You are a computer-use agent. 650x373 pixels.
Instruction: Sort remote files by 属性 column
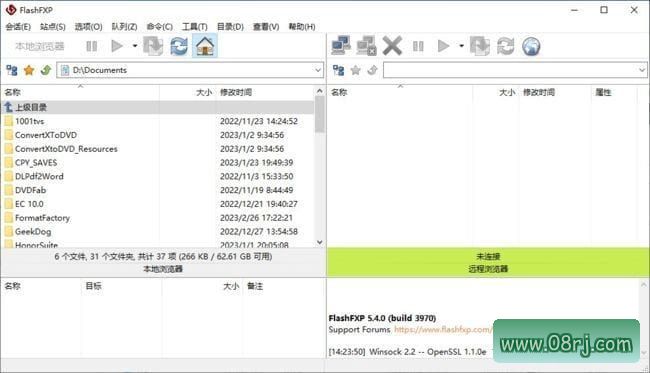point(614,92)
